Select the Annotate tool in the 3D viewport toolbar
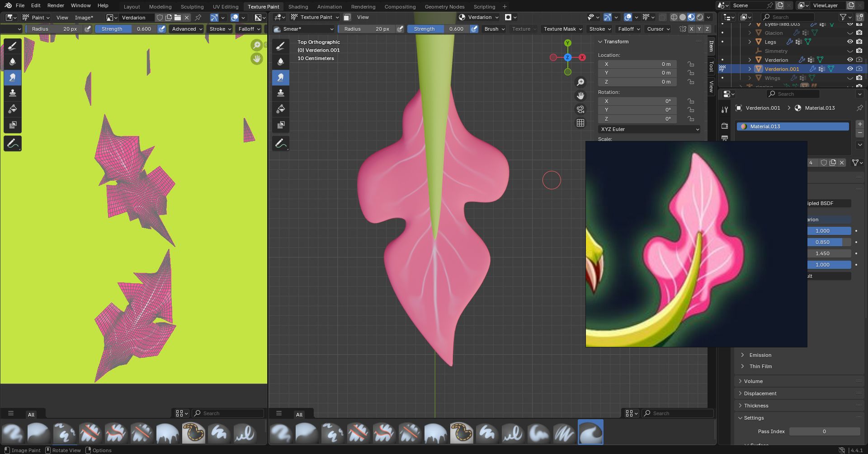868x454 pixels. pos(281,144)
